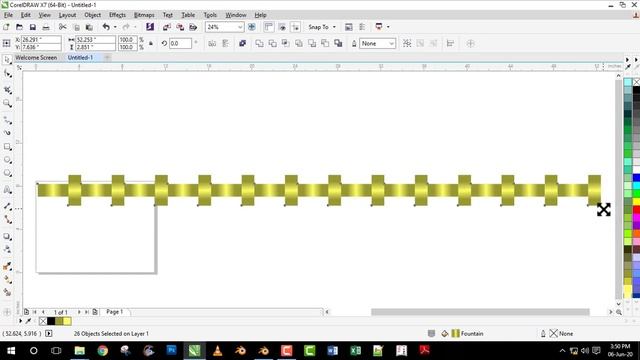Click the Export icon
The width and height of the screenshot is (640, 360).
[x=180, y=27]
